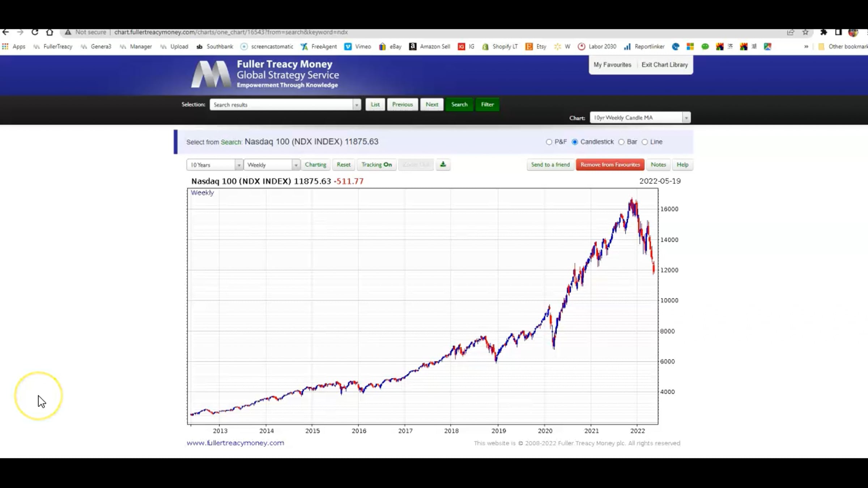868x488 pixels.
Task: Open the screencastomatic bookmark
Action: pos(267,47)
